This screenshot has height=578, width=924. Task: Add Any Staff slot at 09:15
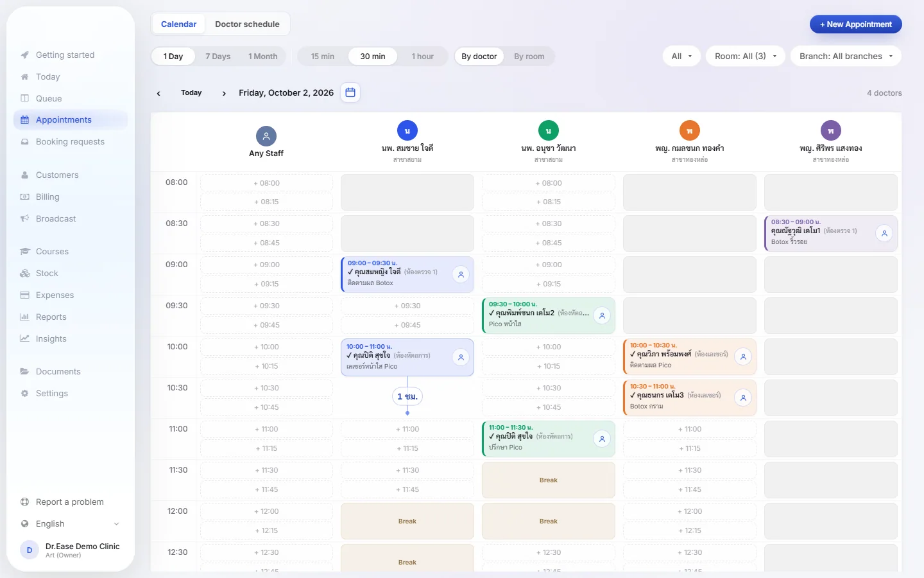[x=266, y=284]
